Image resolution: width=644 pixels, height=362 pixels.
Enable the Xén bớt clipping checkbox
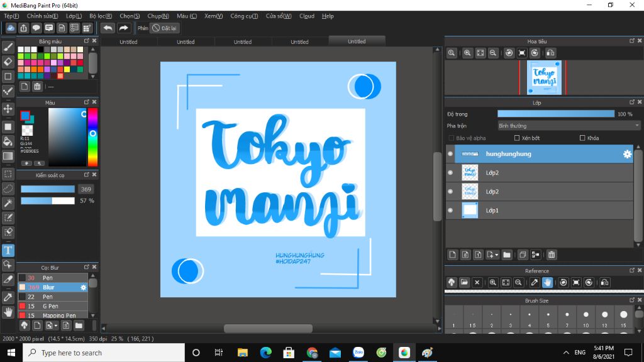tap(517, 138)
